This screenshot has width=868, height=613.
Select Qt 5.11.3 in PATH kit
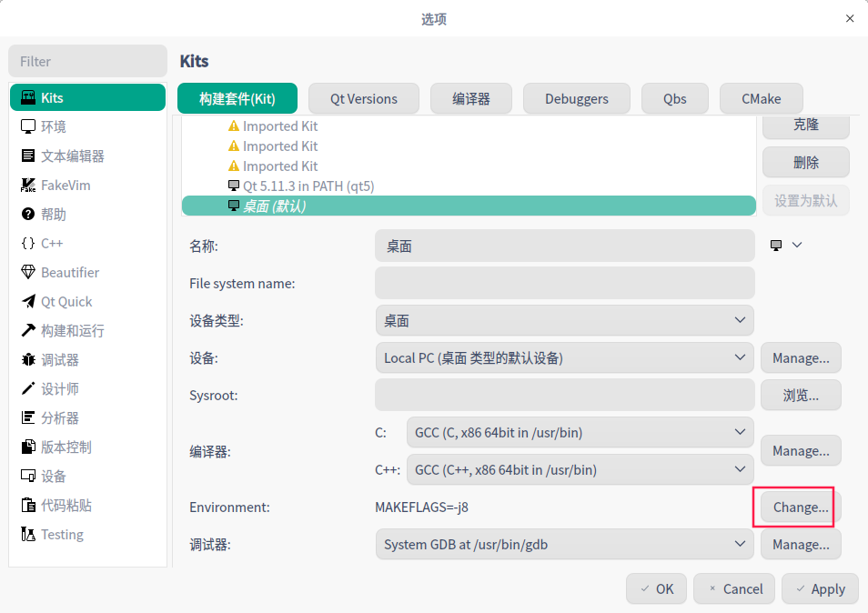308,186
